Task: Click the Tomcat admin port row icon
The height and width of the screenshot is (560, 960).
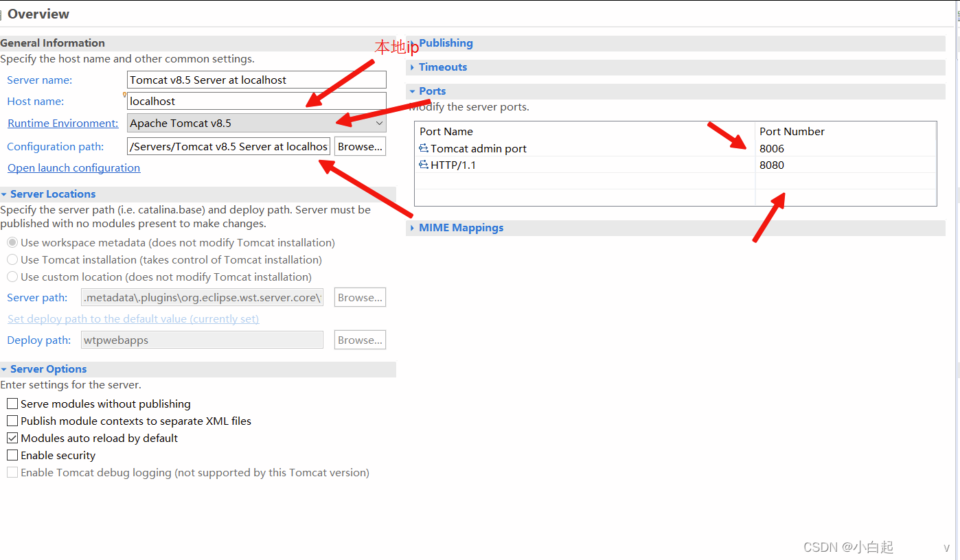Action: click(424, 148)
